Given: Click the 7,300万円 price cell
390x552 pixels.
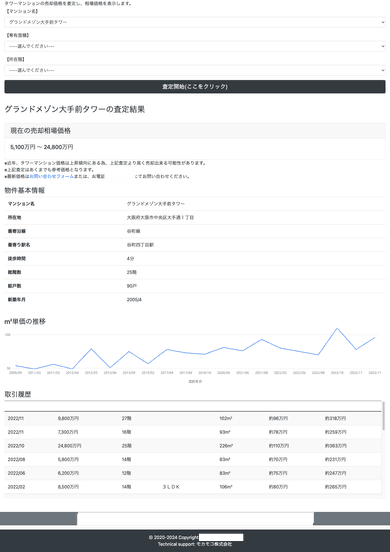Looking at the screenshot, I should (x=68, y=432).
